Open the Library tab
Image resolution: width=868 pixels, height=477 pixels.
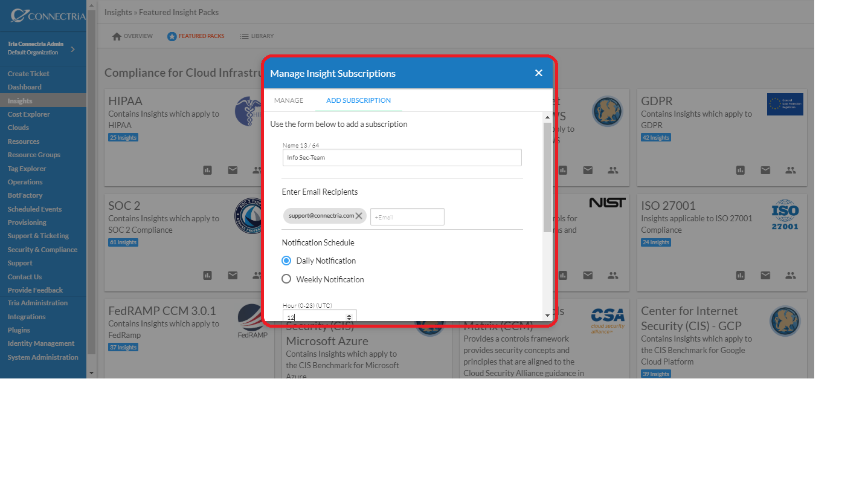257,36
